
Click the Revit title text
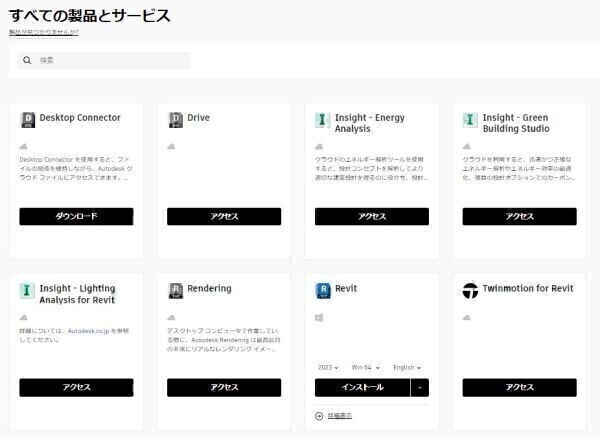coord(346,289)
